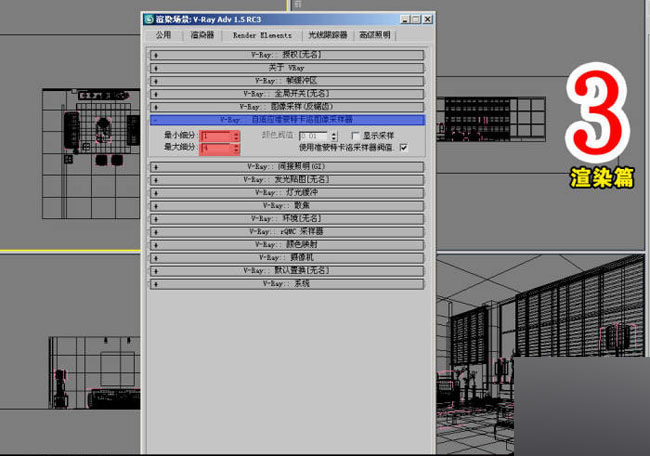Close the 渲染场景 dialog
This screenshot has width=650, height=456.
(x=427, y=19)
